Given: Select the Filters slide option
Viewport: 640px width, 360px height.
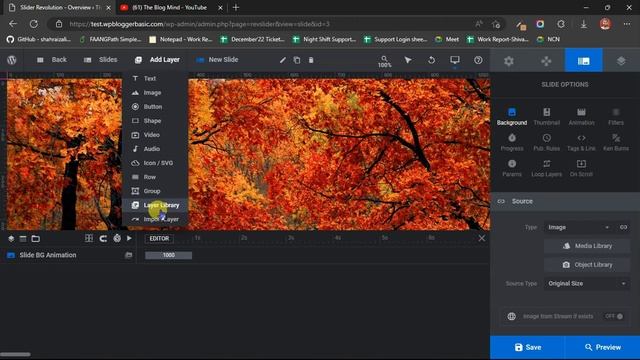Looking at the screenshot, I should (x=616, y=117).
